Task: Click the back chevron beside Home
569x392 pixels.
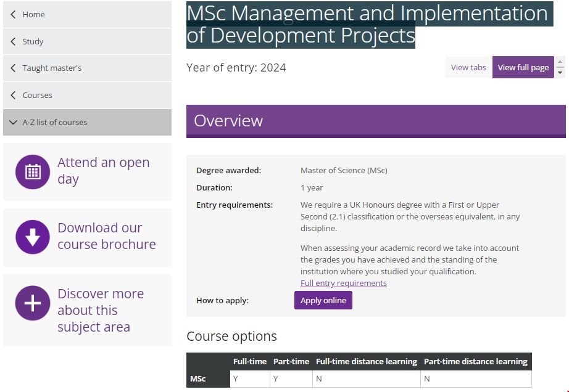Action: pos(14,14)
